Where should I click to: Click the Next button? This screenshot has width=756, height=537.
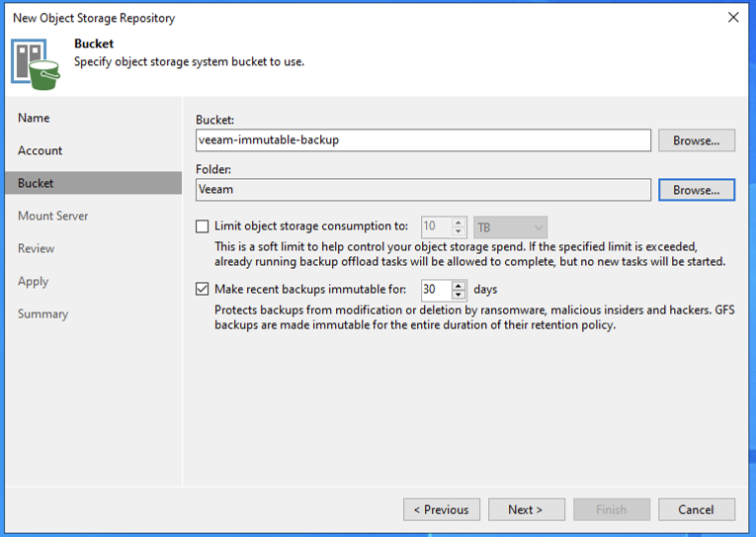[x=526, y=509]
